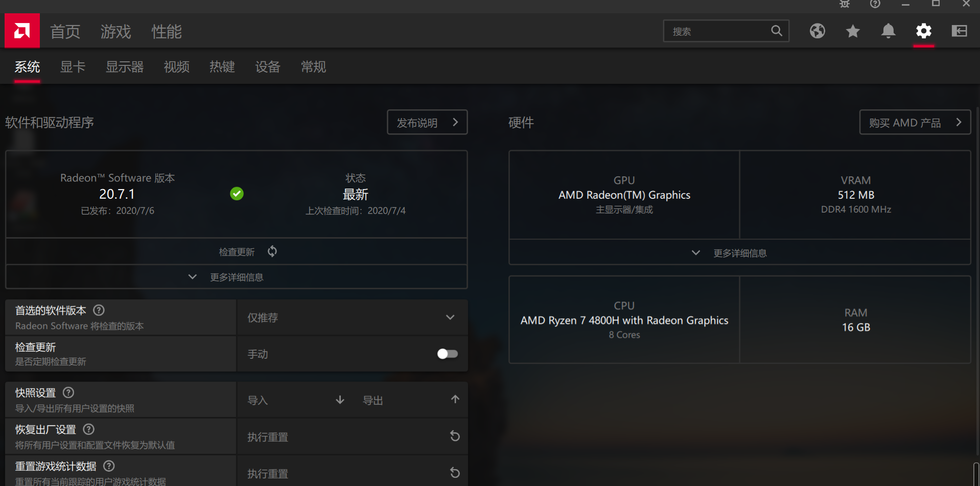Screen dimensions: 980x486
Task: Open favorites star icon
Action: click(853, 31)
